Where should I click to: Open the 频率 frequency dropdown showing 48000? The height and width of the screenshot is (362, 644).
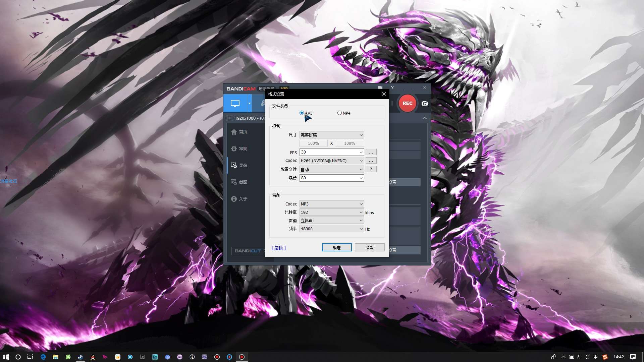tap(332, 229)
